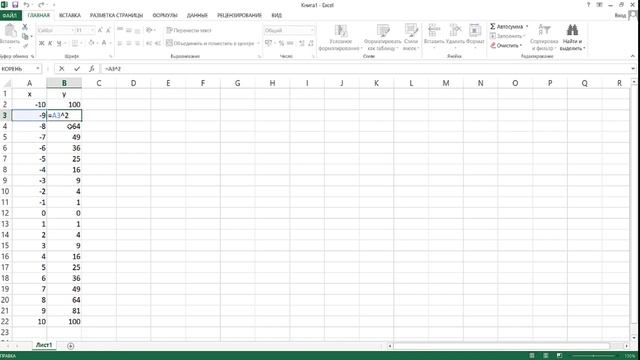The width and height of the screenshot is (640, 360).
Task: Switch to the ФОРМУЛЫ tab
Action: pyautogui.click(x=165, y=16)
